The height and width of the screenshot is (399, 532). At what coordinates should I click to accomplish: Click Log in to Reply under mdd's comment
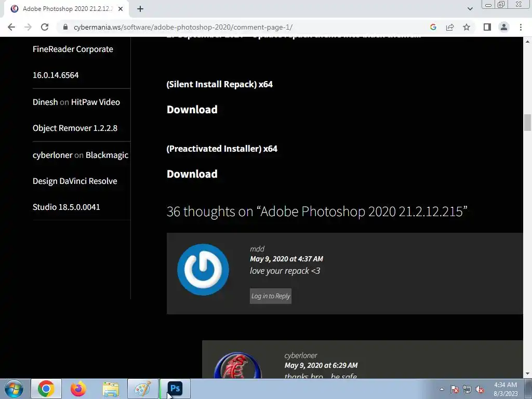tap(270, 296)
